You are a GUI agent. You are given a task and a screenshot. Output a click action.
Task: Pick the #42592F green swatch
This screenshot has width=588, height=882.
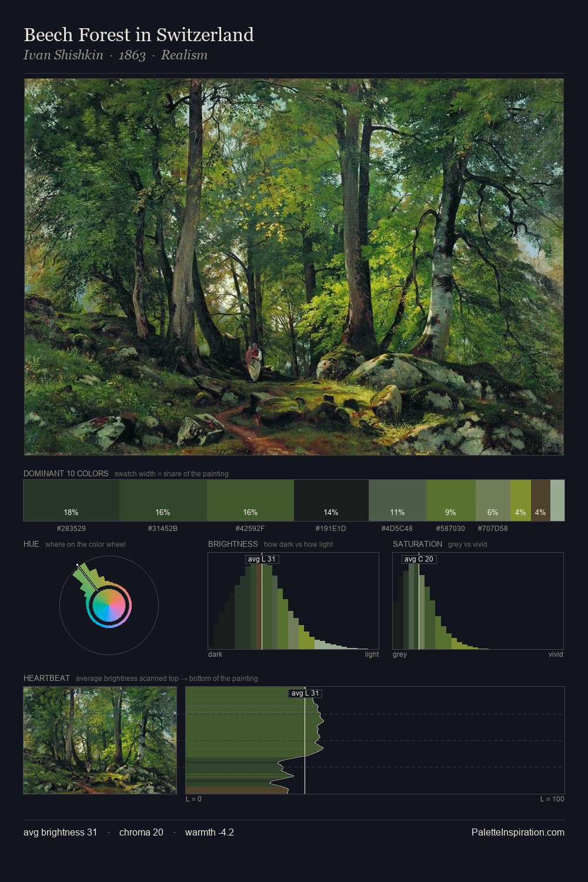click(250, 500)
